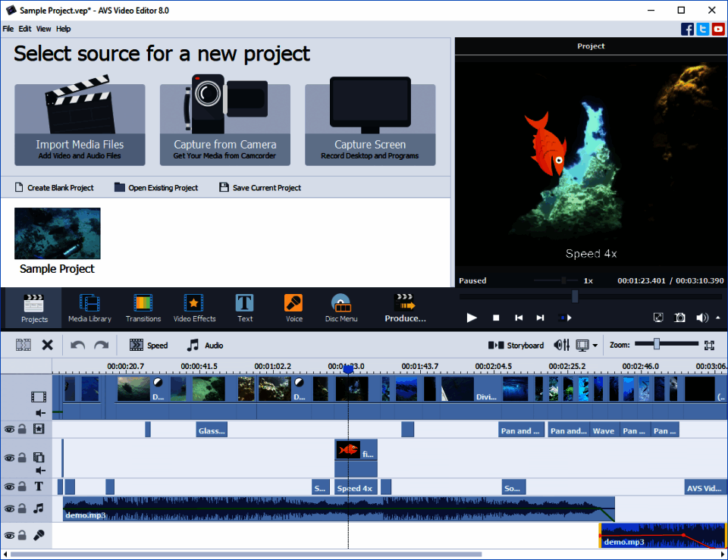728x560 pixels.
Task: Open Video Effects
Action: (x=194, y=308)
